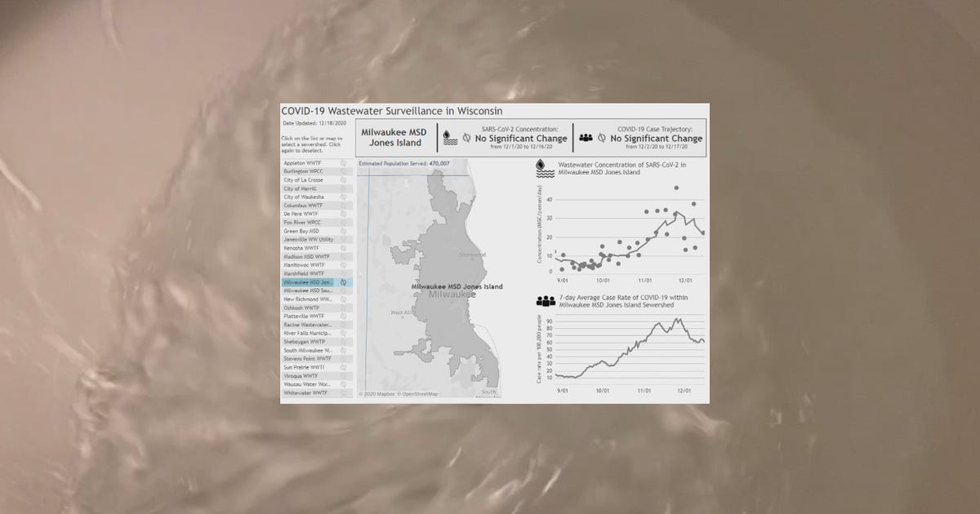Choose River Falls Municip... sewershed
Image resolution: width=980 pixels, height=514 pixels.
(x=317, y=333)
